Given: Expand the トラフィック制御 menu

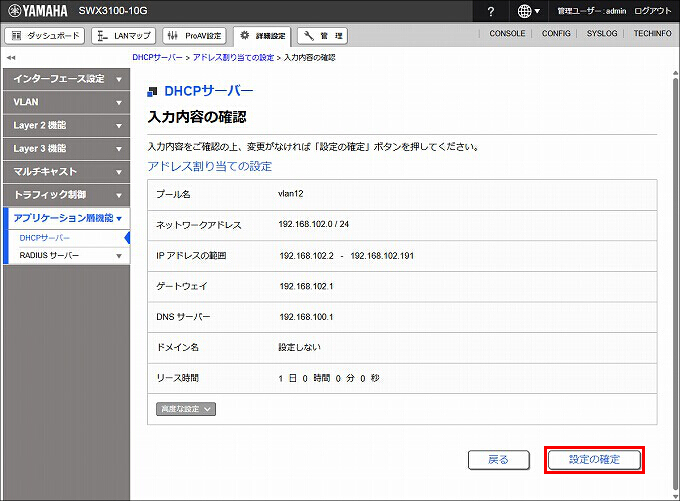Looking at the screenshot, I should pyautogui.click(x=66, y=195).
